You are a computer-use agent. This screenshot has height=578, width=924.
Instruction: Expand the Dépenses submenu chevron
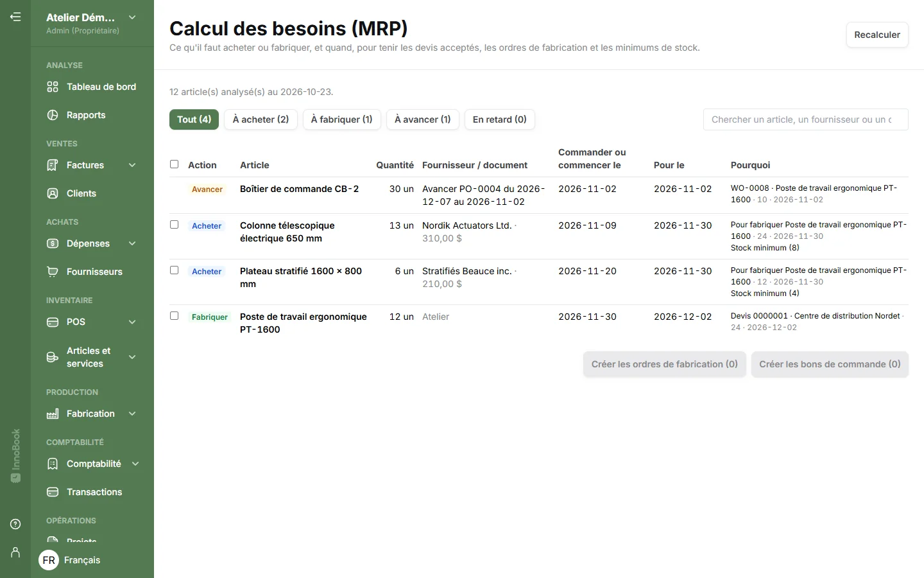pos(132,243)
